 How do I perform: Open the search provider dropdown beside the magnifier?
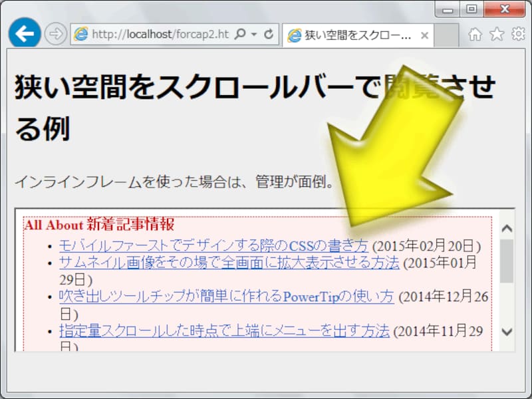(x=255, y=34)
